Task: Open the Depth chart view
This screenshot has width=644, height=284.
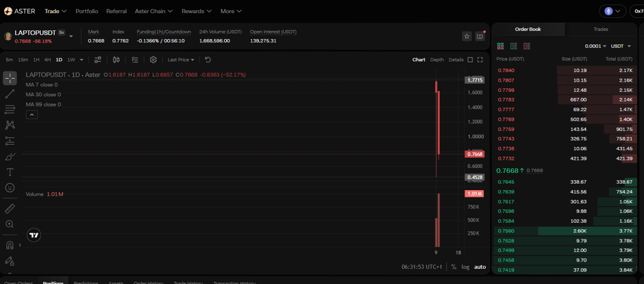Action: [437, 60]
